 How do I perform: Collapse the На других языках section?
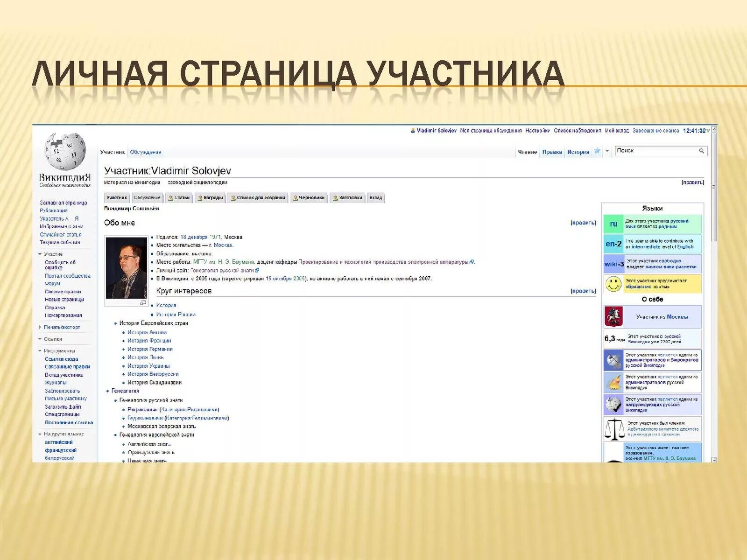click(40, 434)
